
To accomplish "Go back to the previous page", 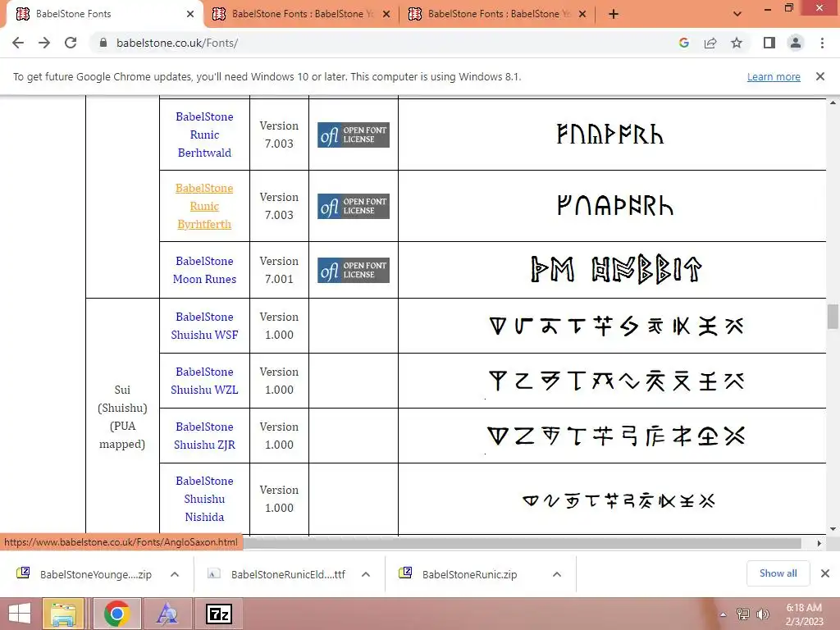I will [x=18, y=43].
